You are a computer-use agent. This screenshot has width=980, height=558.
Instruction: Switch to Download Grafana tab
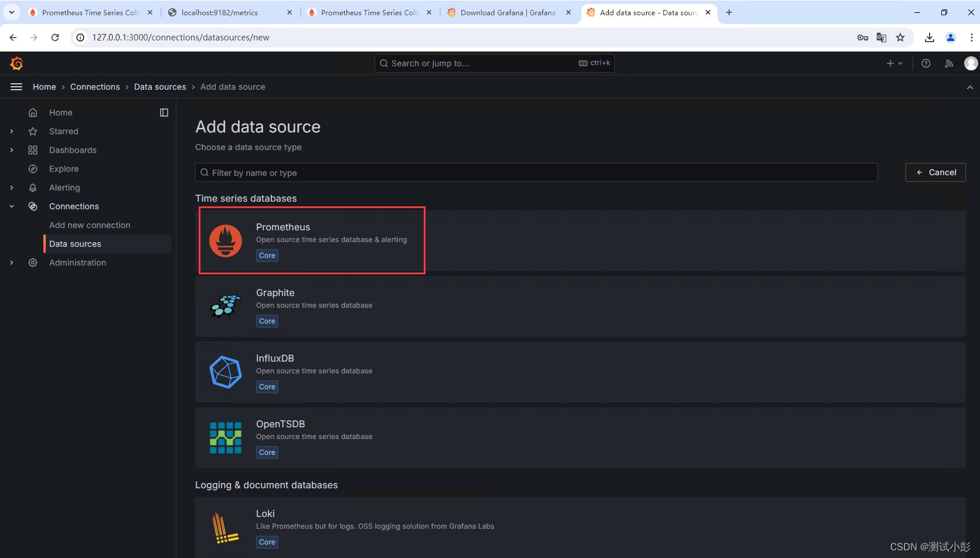point(509,12)
